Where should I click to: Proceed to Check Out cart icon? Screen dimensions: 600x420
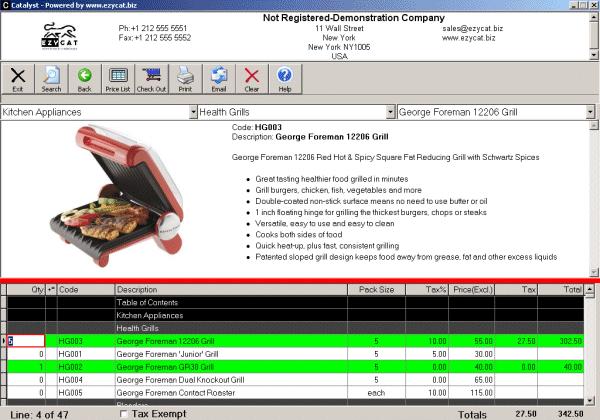pos(152,79)
